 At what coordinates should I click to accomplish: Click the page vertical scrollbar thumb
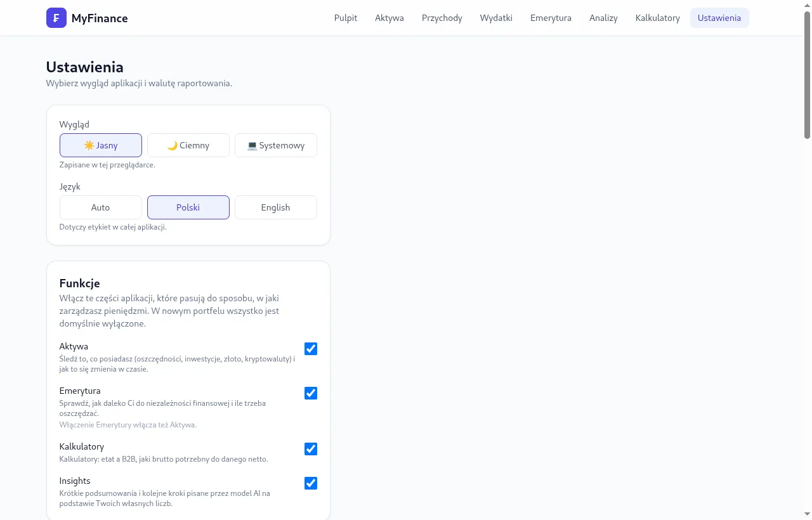pyautogui.click(x=807, y=75)
